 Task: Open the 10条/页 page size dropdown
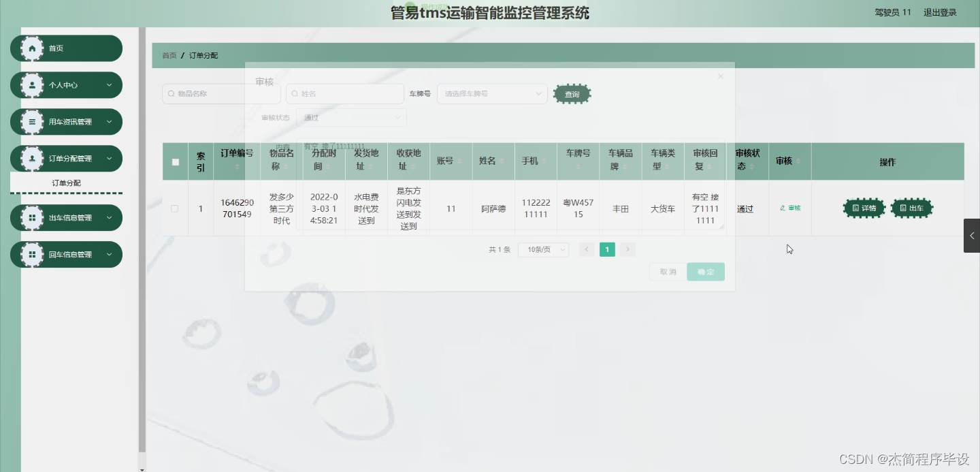point(543,250)
